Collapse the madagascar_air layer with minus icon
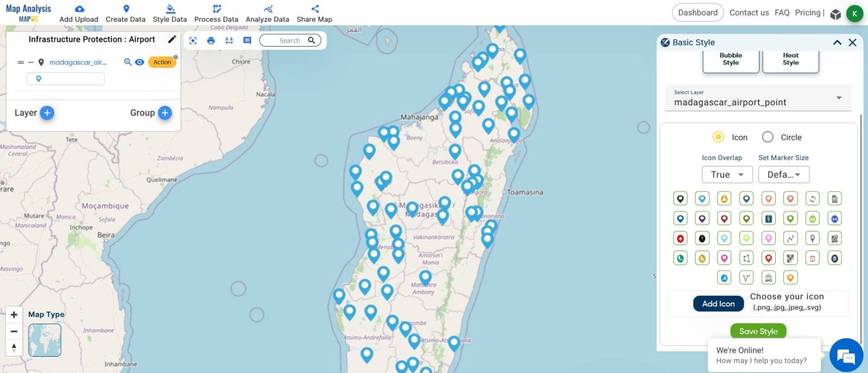This screenshot has width=868, height=373. [x=31, y=62]
